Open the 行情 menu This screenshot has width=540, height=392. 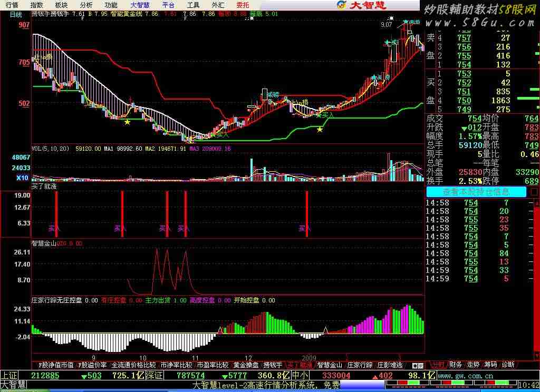[12, 5]
